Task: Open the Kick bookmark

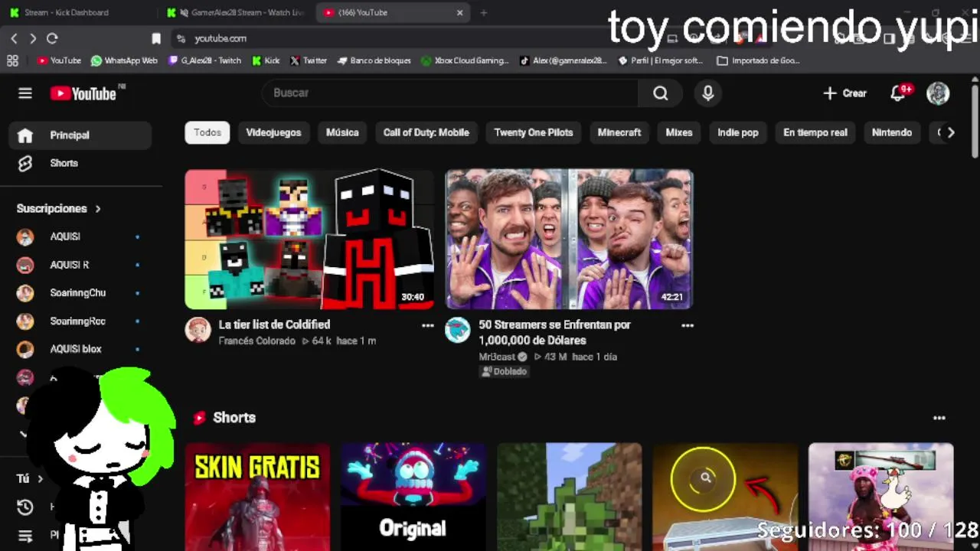Action: (x=266, y=60)
